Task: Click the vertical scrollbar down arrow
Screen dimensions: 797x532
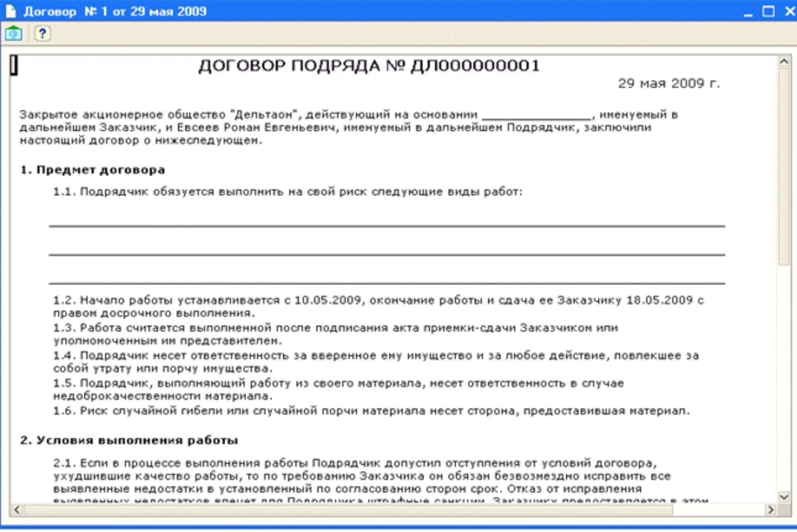Action: pyautogui.click(x=784, y=496)
